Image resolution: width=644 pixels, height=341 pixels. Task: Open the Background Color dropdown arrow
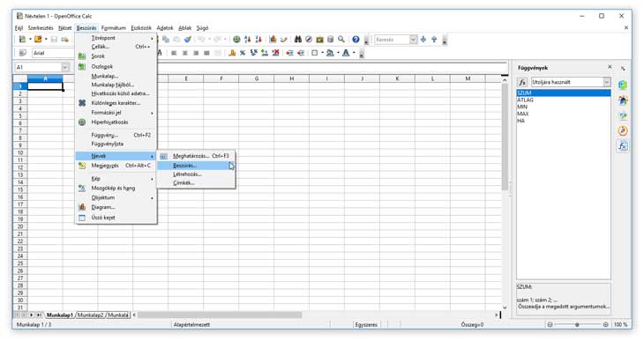click(339, 53)
